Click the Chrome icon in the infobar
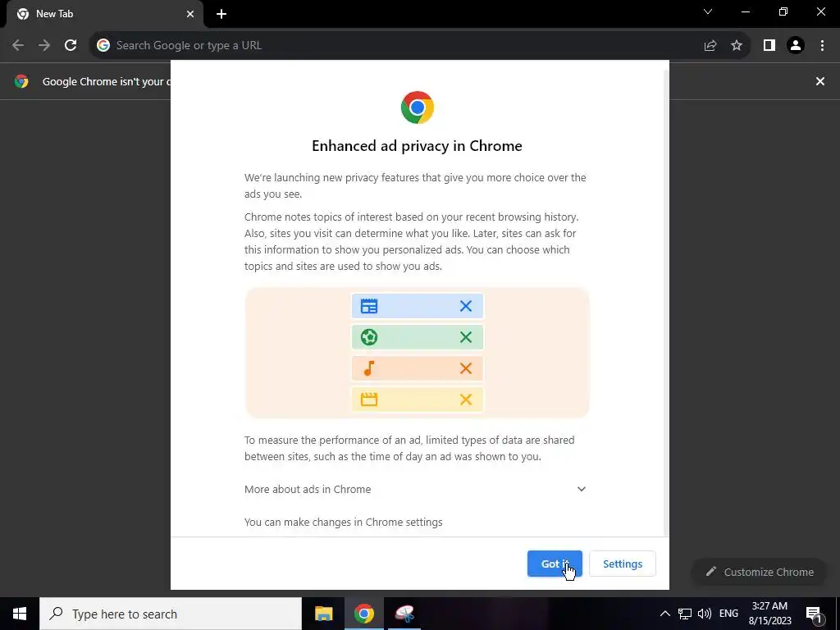The width and height of the screenshot is (840, 630). click(x=21, y=81)
